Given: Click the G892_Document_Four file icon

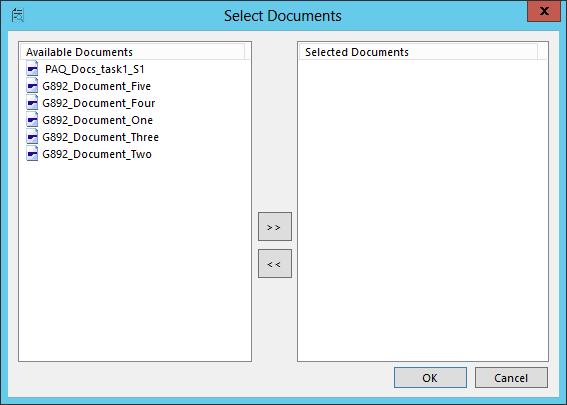Looking at the screenshot, I should [x=32, y=103].
